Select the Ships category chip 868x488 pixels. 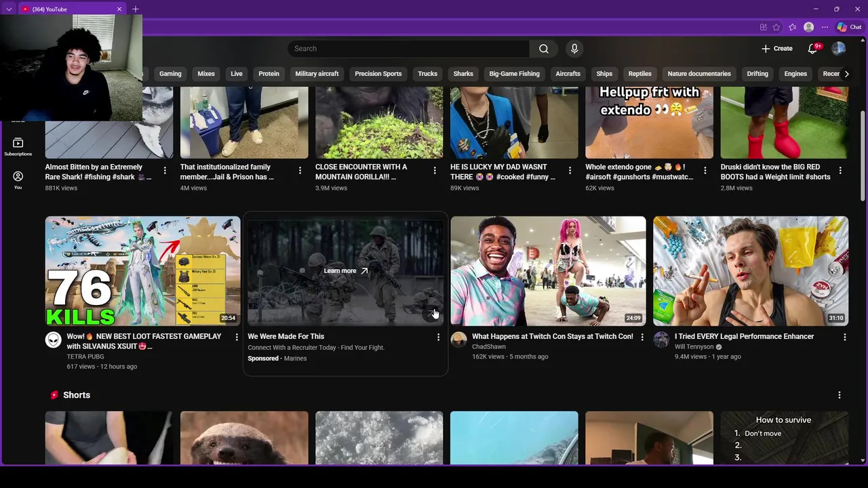pos(604,74)
